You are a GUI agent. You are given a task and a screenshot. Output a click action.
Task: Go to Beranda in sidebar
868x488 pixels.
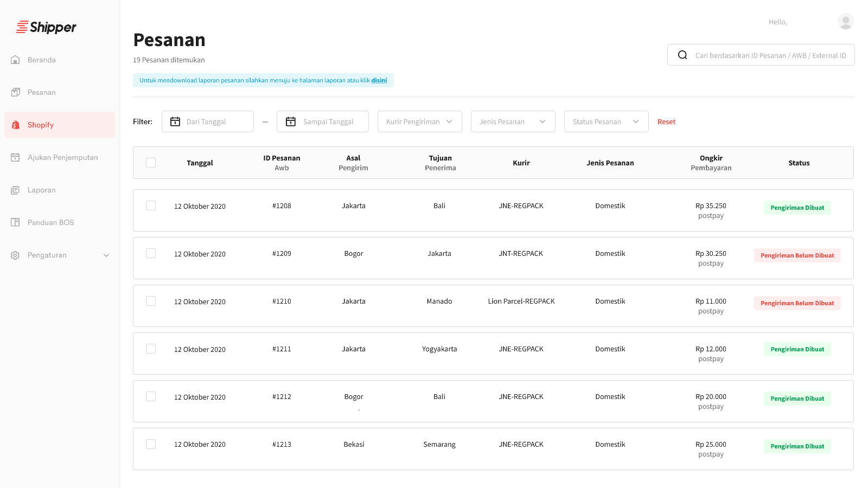60,60
